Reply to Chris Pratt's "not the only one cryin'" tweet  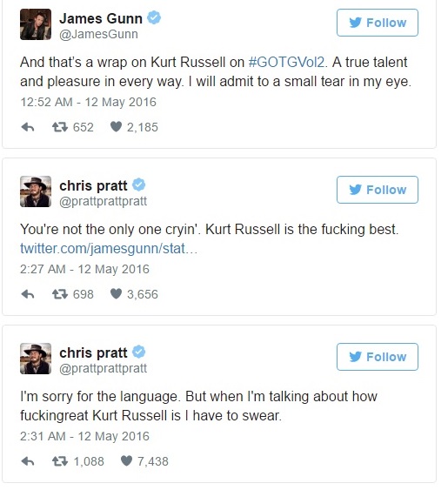[x=28, y=294]
